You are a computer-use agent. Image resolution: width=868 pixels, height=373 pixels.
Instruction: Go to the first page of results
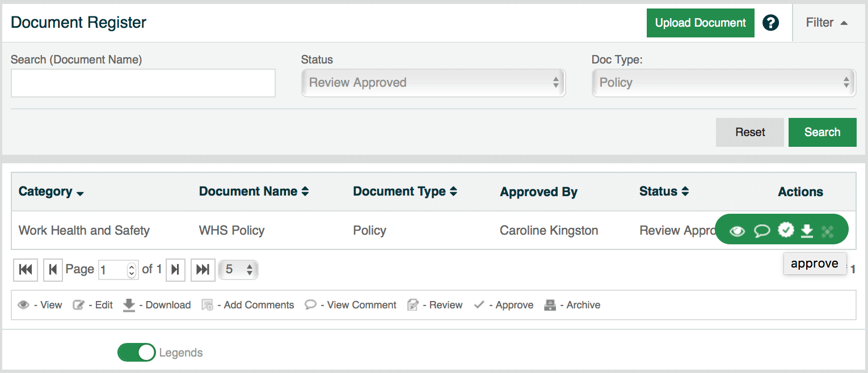[x=26, y=270]
